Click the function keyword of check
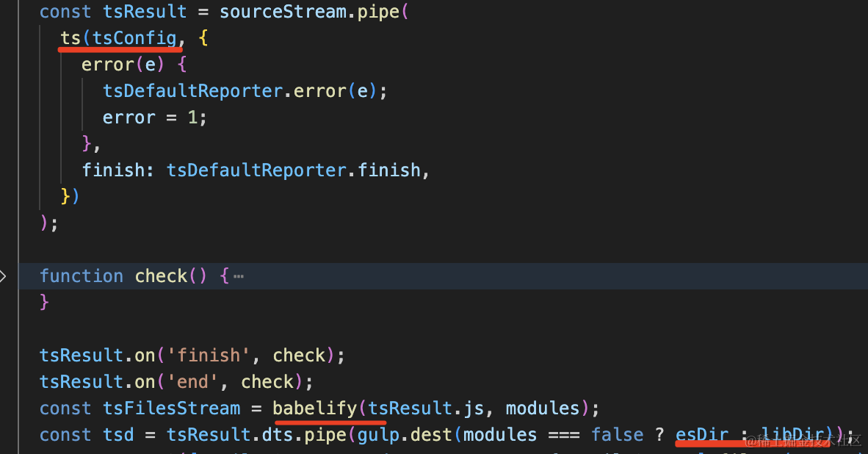868x454 pixels. coord(82,275)
